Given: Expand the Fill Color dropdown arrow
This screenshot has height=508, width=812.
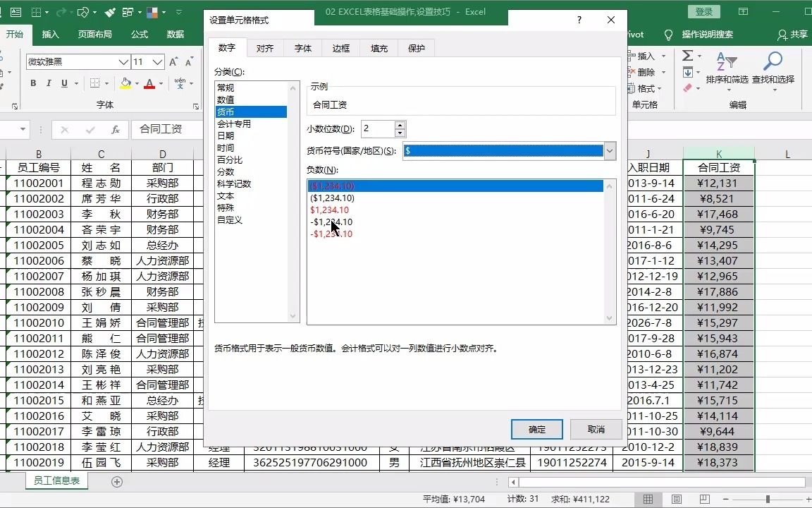Looking at the screenshot, I should (x=137, y=83).
